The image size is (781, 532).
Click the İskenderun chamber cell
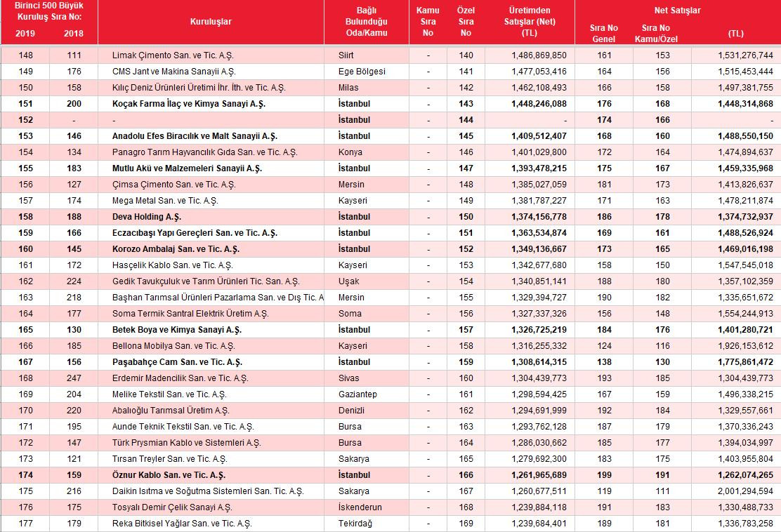[360, 507]
